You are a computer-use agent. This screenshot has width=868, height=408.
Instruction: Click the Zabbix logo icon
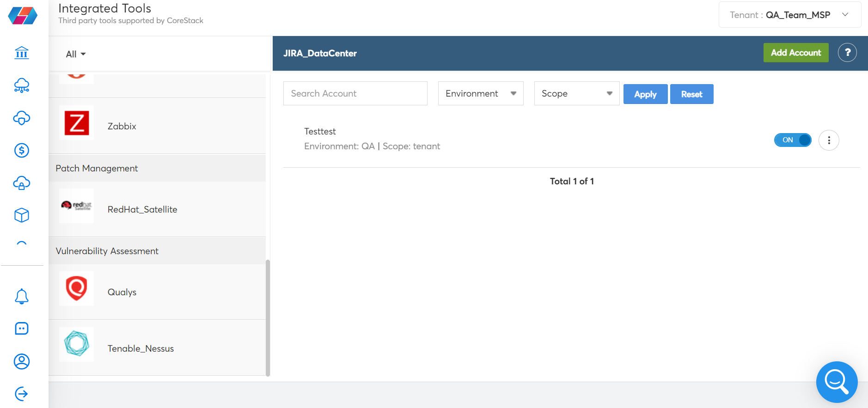[x=77, y=123]
